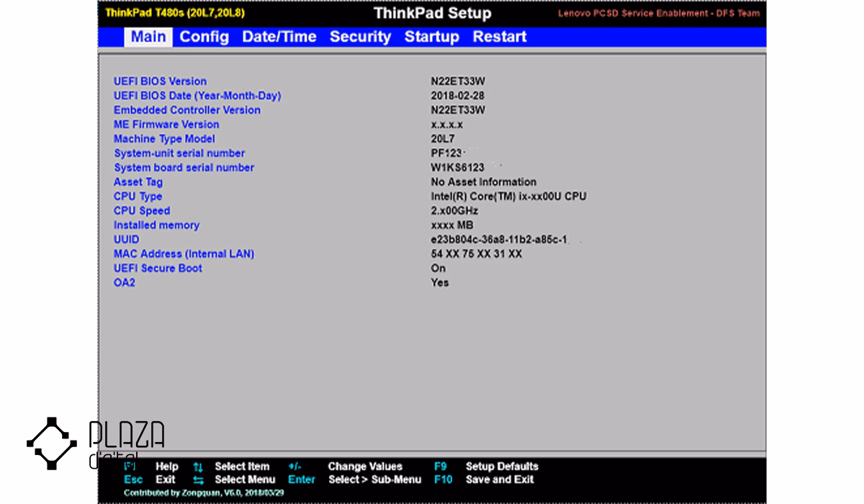Select ME Firmware Version label

pos(166,125)
